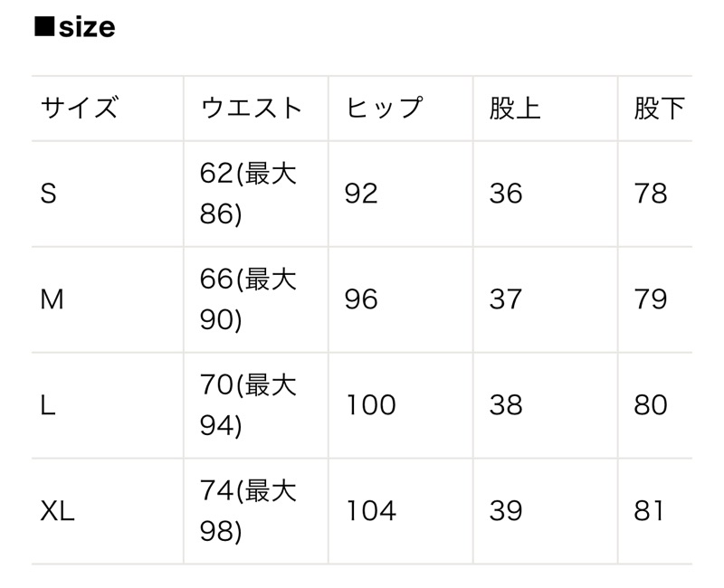The width and height of the screenshot is (724, 588).
Task: Select the M size row label
Action: click(x=52, y=299)
